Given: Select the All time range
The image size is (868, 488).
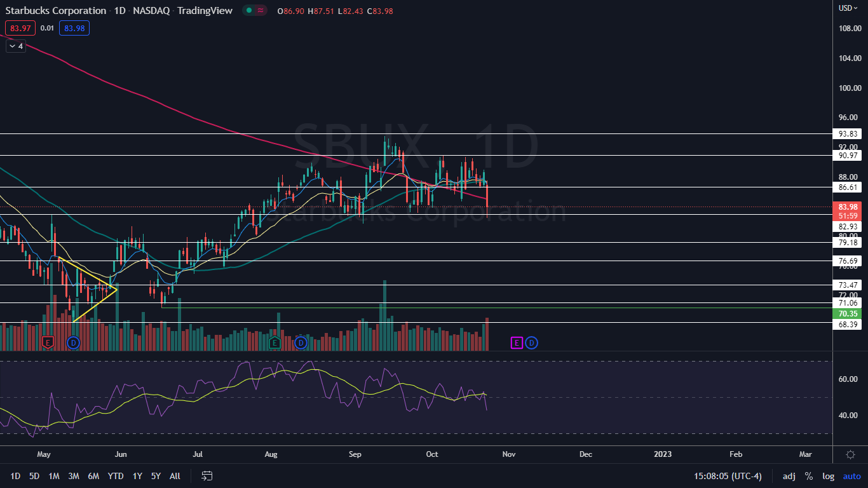Looking at the screenshot, I should pyautogui.click(x=175, y=476).
